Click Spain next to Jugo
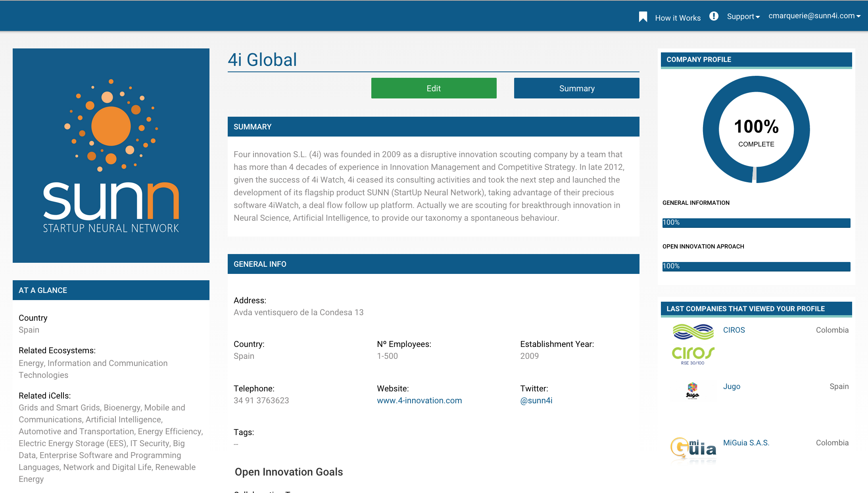868x493 pixels. (839, 386)
